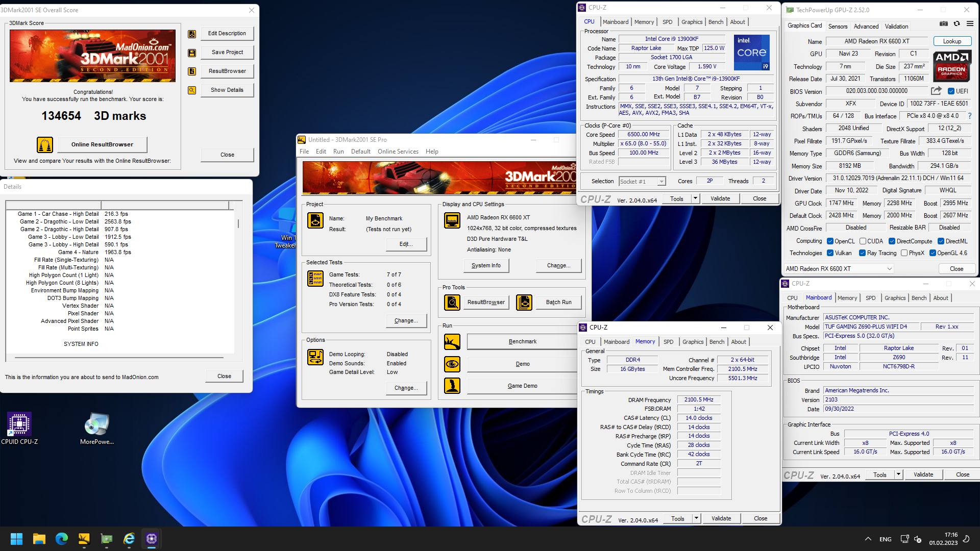
Task: Toggle the Vulkan checkbox
Action: (830, 253)
